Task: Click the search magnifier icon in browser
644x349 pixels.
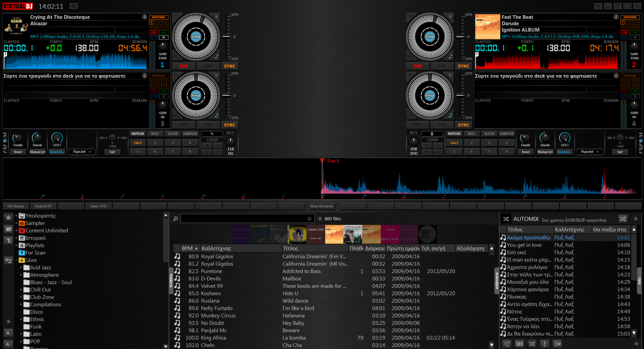Action: point(175,219)
